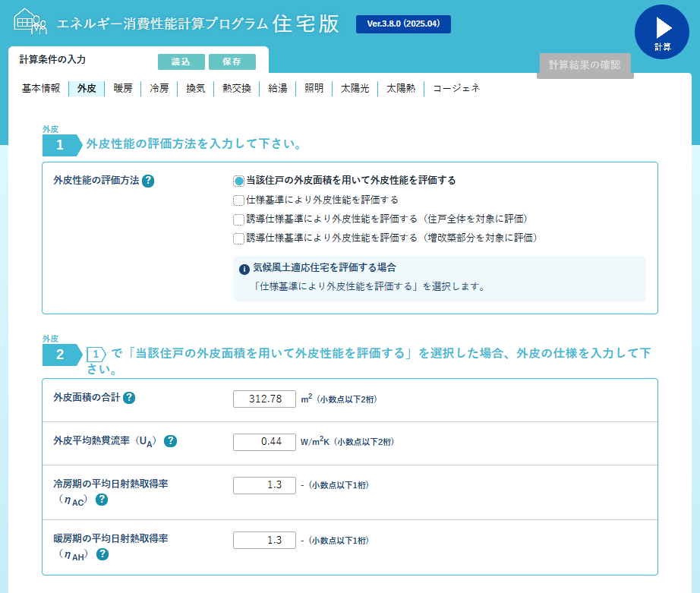Click ηAH input field showing 1.3
The height and width of the screenshot is (593, 700).
264,541
